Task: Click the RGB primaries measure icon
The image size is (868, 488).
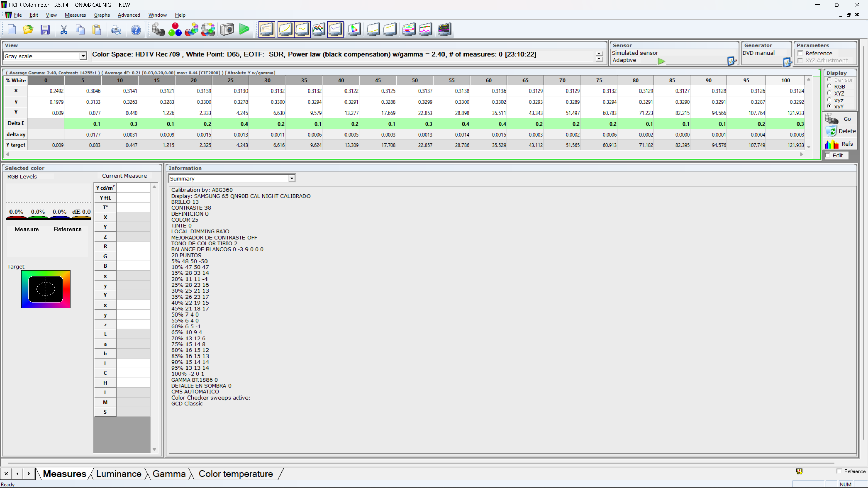Action: point(175,29)
